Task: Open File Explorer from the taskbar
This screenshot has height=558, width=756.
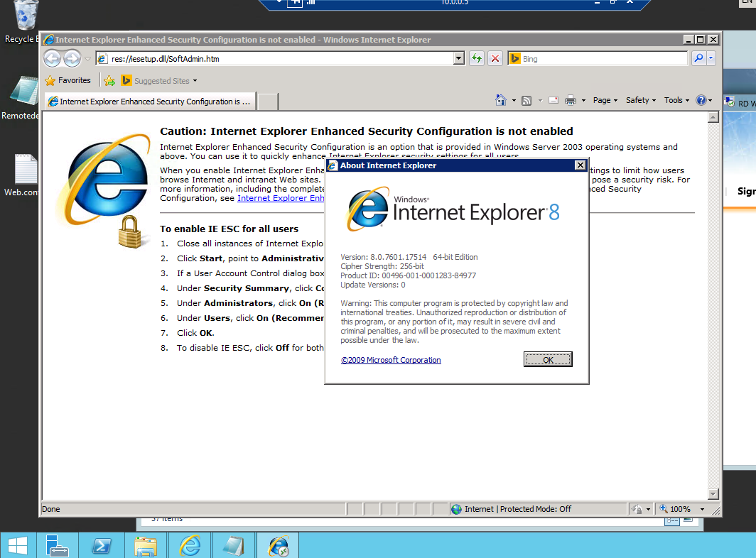Action: click(146, 545)
